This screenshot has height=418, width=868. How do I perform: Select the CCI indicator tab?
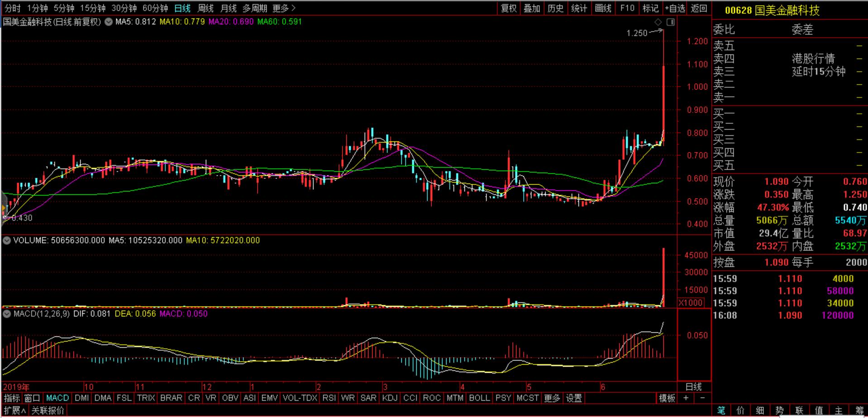click(410, 398)
